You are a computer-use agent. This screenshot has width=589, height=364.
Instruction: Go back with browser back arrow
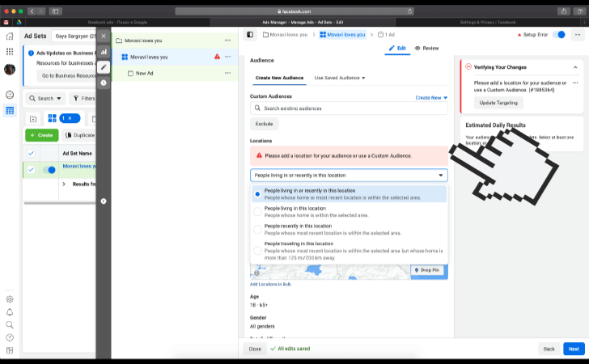pyautogui.click(x=32, y=11)
